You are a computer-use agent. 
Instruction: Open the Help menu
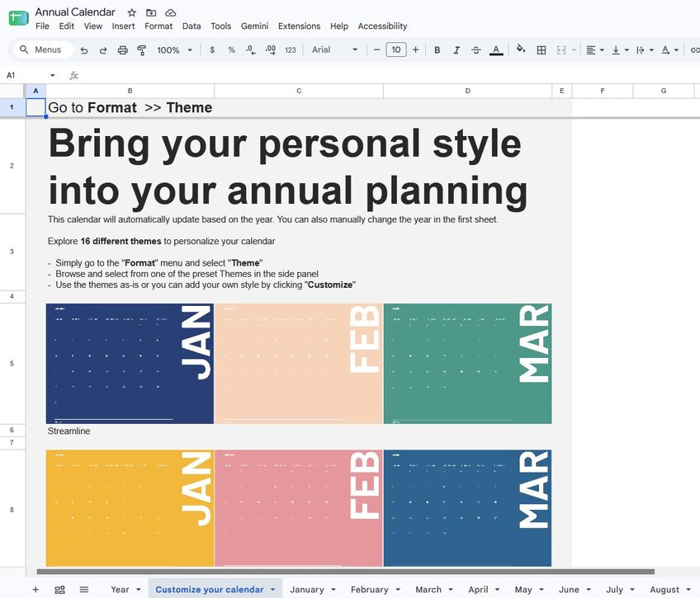pyautogui.click(x=339, y=26)
